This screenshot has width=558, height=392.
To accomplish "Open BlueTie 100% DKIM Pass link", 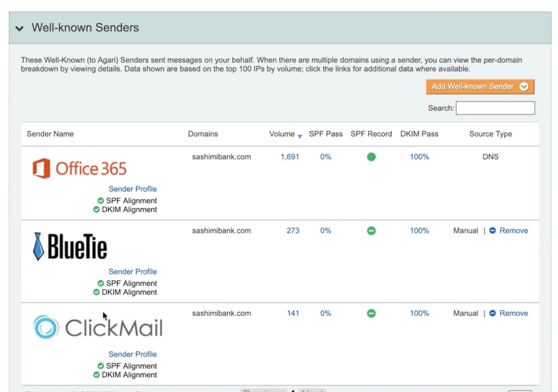I will pos(419,231).
